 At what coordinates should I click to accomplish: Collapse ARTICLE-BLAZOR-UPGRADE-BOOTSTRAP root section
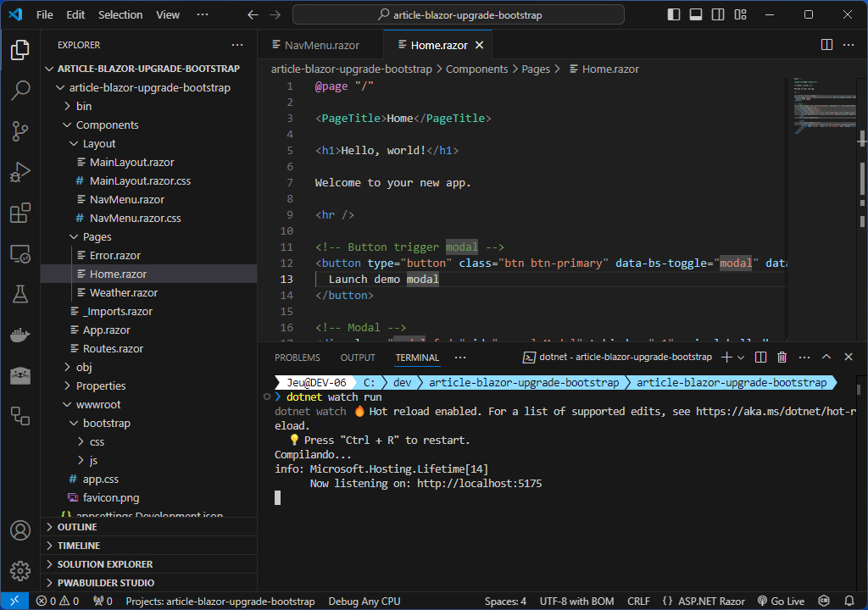click(x=148, y=69)
